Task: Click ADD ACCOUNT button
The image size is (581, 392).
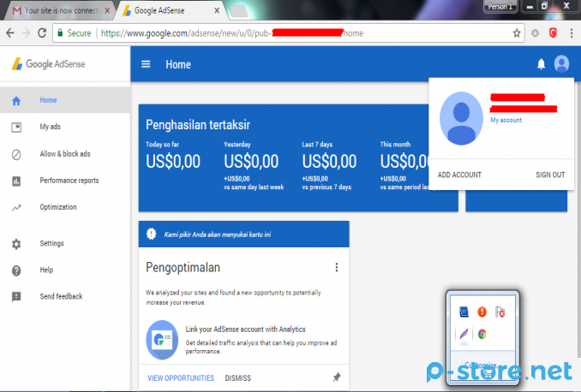Action: pos(459,175)
